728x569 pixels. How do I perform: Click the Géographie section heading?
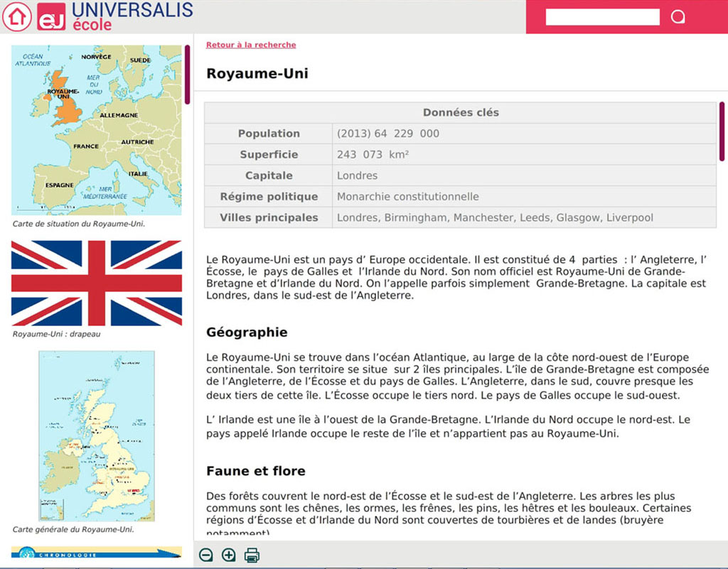247,332
